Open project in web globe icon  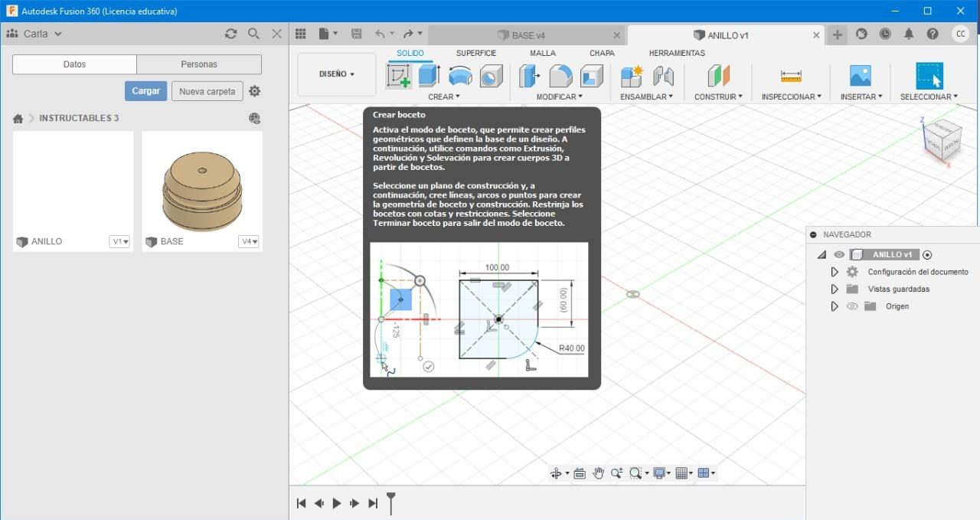point(255,118)
